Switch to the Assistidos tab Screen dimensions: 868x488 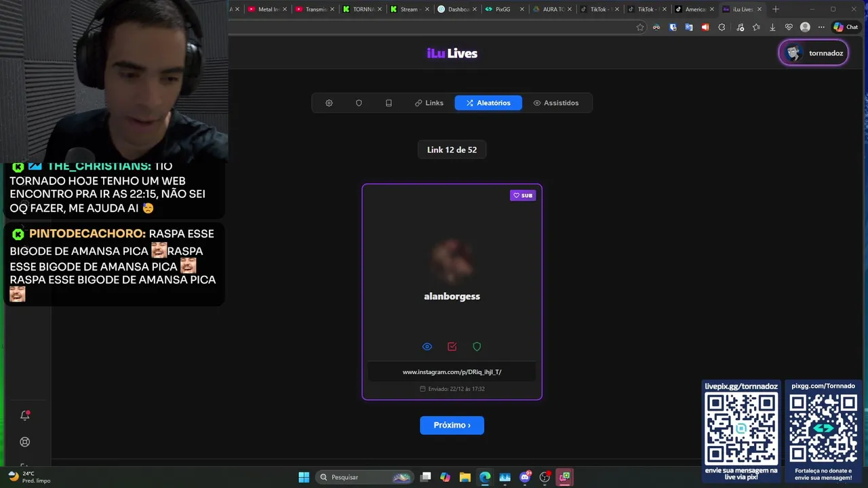[556, 103]
